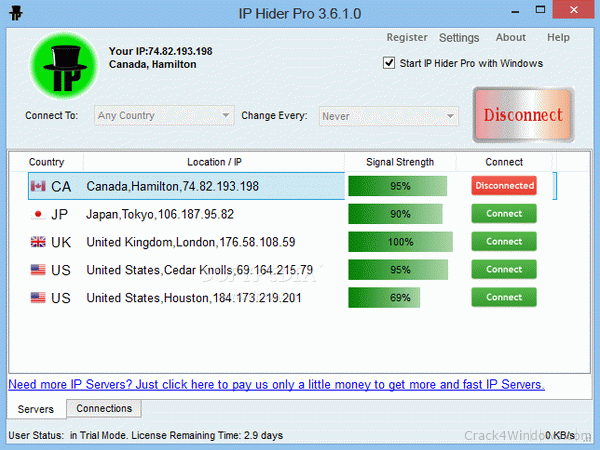
Task: Select the United States,Cedar Knolls,69.164.215.79 row
Action: [x=200, y=270]
